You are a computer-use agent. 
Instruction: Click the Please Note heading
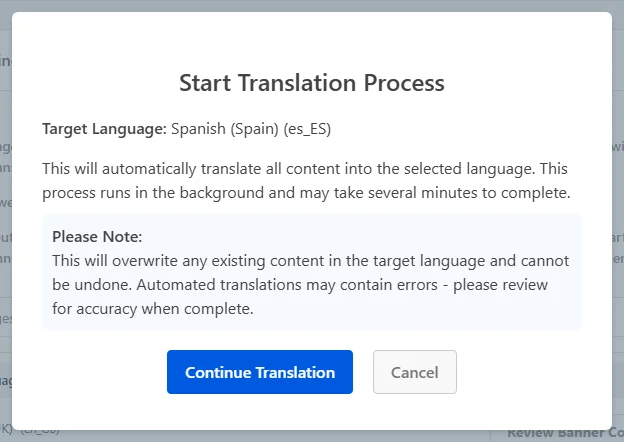tap(97, 237)
